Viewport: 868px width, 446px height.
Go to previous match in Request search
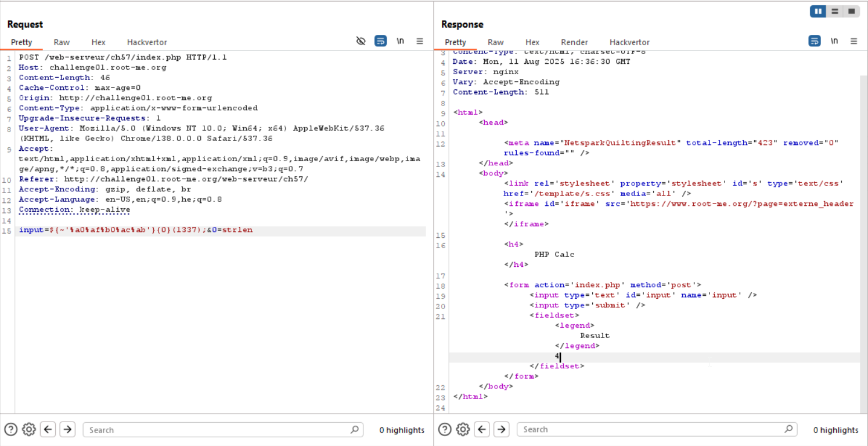click(48, 429)
